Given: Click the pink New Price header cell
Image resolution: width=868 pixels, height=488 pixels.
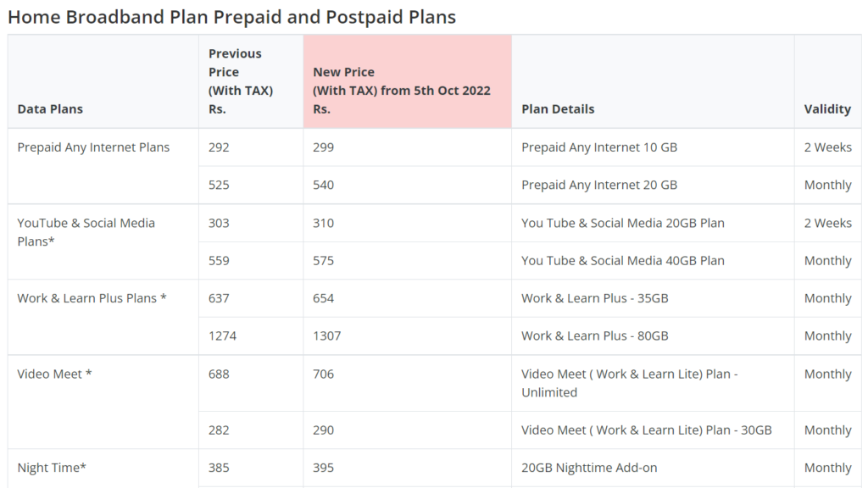Looking at the screenshot, I should pyautogui.click(x=408, y=82).
